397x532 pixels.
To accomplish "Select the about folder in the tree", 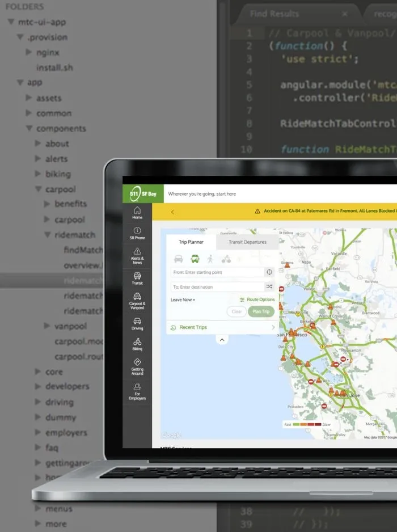I will tap(57, 144).
